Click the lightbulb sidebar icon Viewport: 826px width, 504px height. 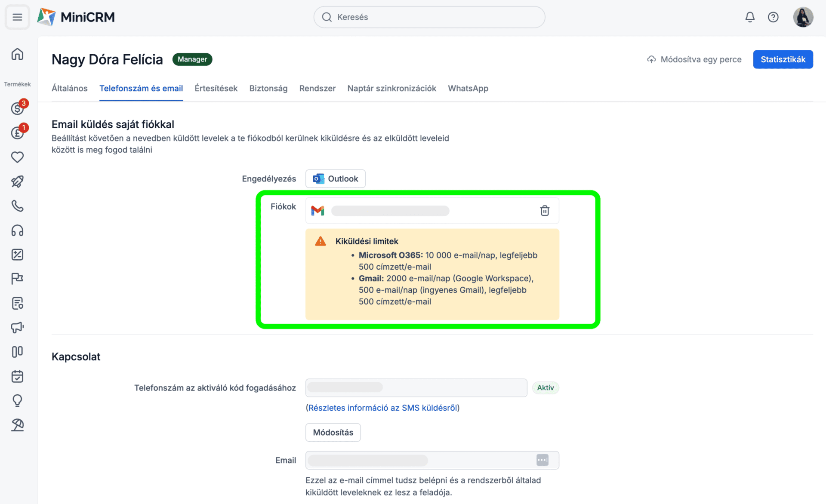pos(17,400)
